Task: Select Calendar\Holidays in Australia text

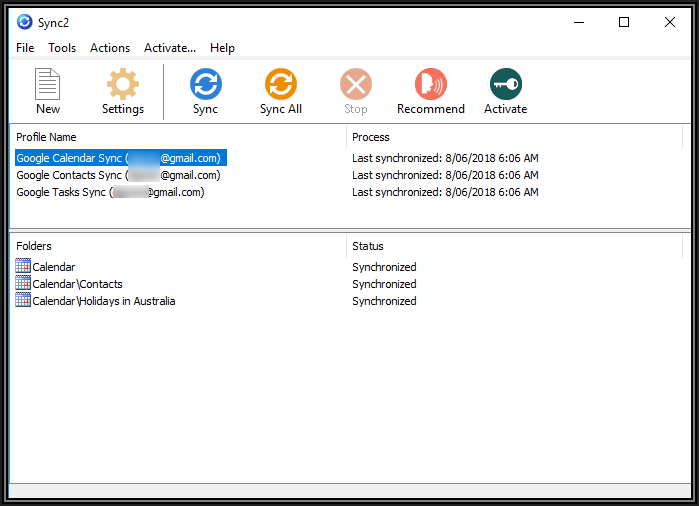Action: (x=104, y=301)
